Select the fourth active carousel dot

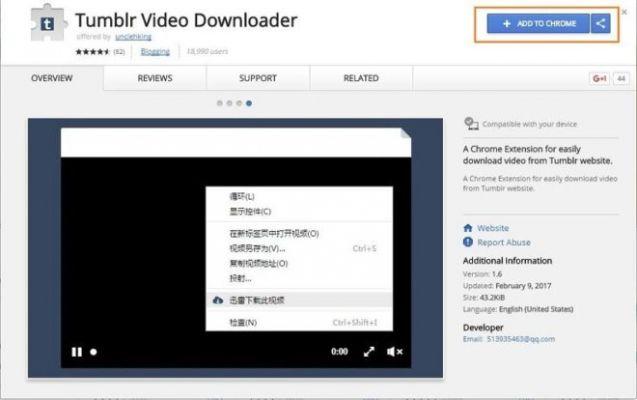click(249, 103)
